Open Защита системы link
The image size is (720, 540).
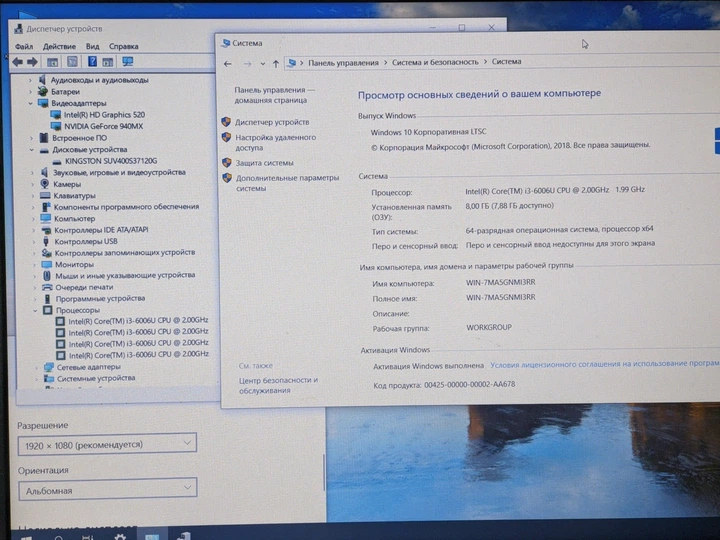point(264,163)
